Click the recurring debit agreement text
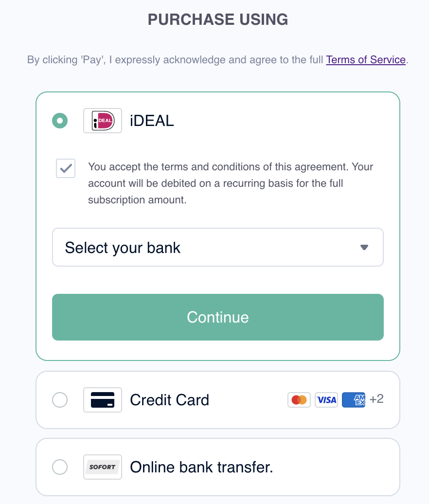The image size is (429, 504). 231,183
